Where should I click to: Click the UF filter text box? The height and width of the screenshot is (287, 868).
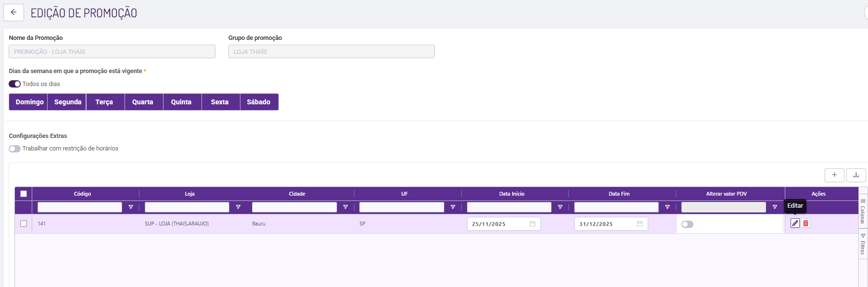click(402, 207)
